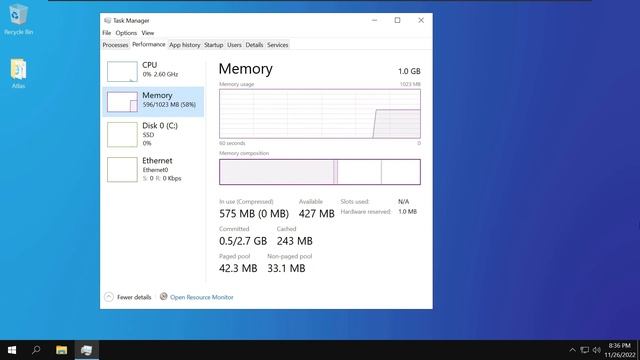Click the 33.1 MB non-paged pool value

[286, 268]
